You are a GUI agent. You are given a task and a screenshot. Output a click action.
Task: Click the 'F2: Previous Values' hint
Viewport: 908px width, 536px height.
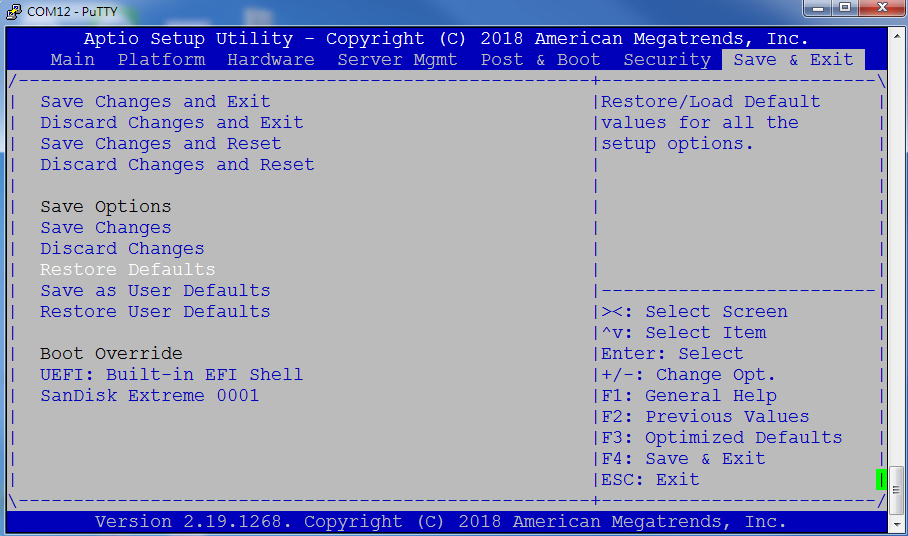tap(705, 417)
